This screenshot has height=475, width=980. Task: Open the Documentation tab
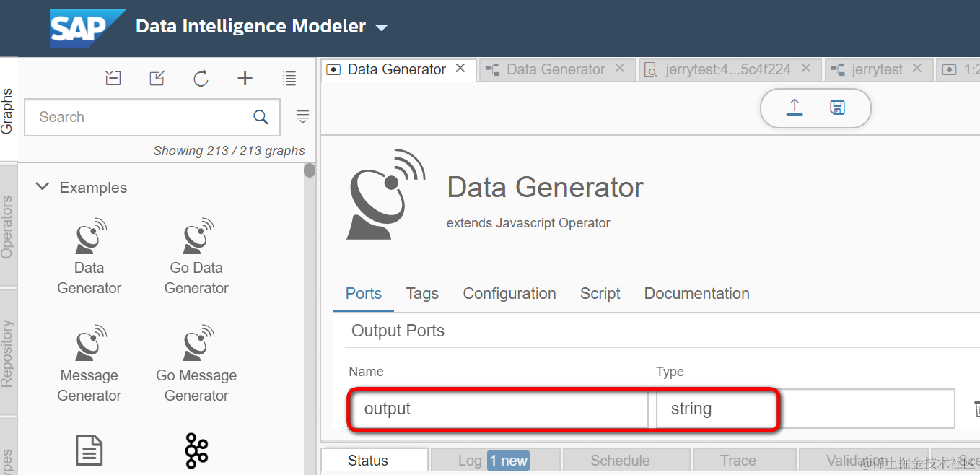[x=697, y=294]
